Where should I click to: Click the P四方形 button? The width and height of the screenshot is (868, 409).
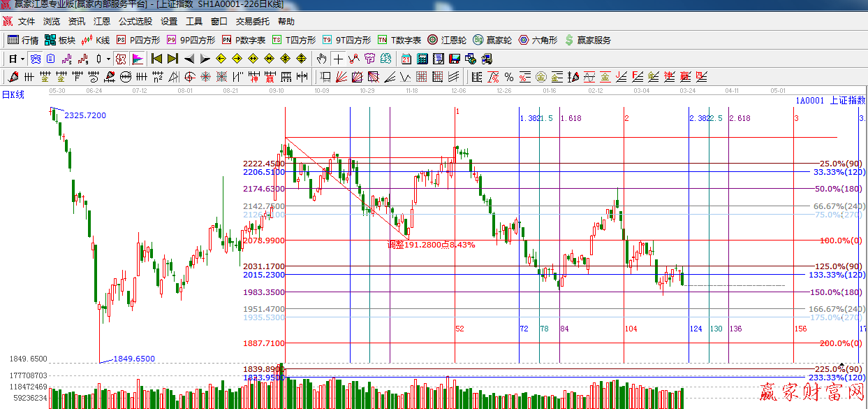click(138, 41)
